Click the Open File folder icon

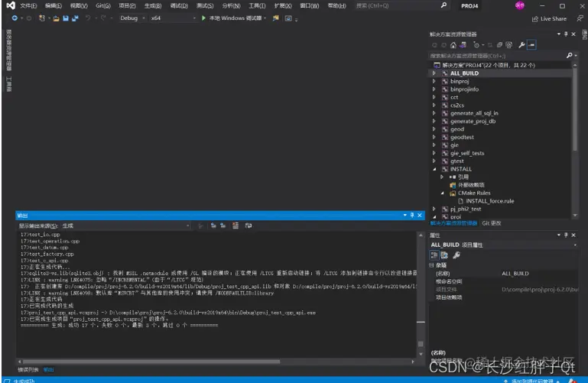(x=56, y=18)
